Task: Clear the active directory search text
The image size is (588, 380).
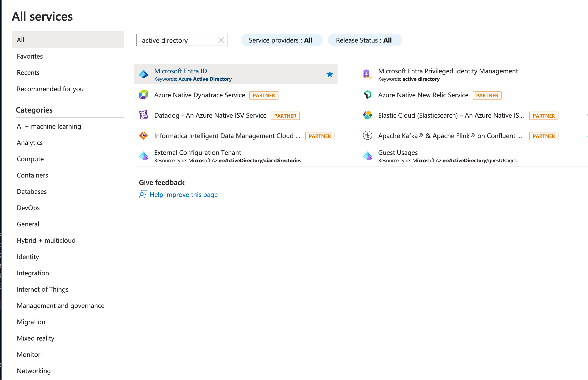Action: [x=221, y=40]
